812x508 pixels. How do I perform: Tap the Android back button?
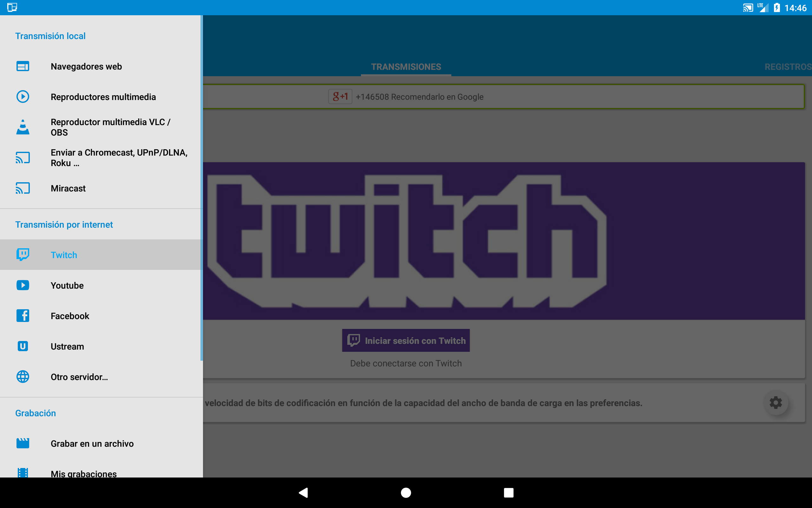pyautogui.click(x=303, y=492)
